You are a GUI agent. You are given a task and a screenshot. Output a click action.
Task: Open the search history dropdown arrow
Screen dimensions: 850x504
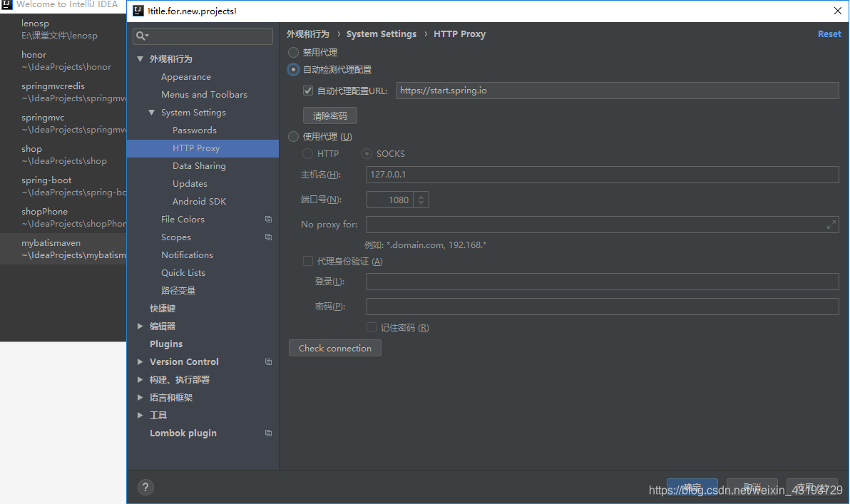[x=147, y=36]
